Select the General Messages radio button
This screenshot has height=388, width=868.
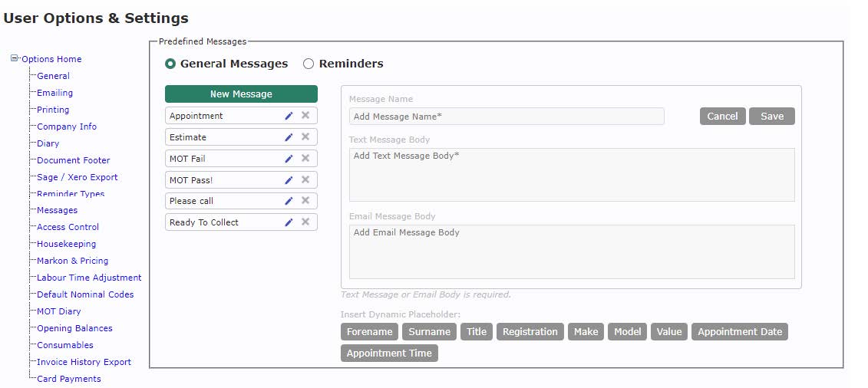[170, 64]
